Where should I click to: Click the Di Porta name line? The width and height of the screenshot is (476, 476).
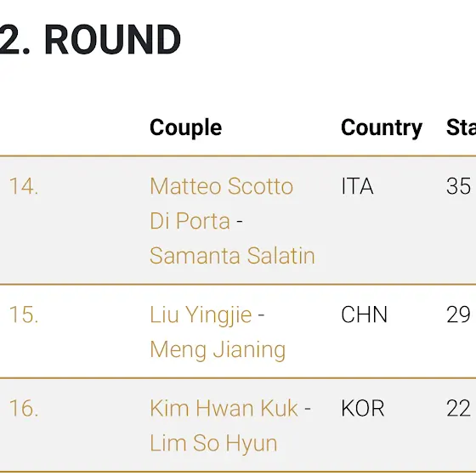190,221
